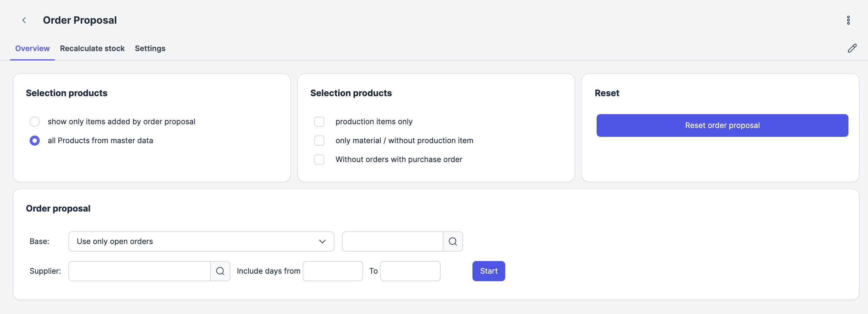Viewport: 868px width, 314px height.
Task: Click the pencil edit icon
Action: pyautogui.click(x=852, y=48)
